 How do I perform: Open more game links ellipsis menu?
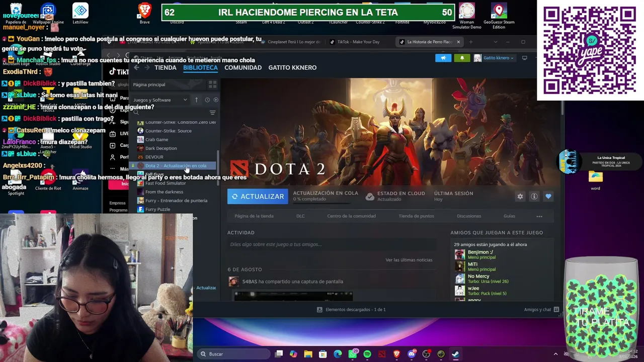[x=539, y=216]
